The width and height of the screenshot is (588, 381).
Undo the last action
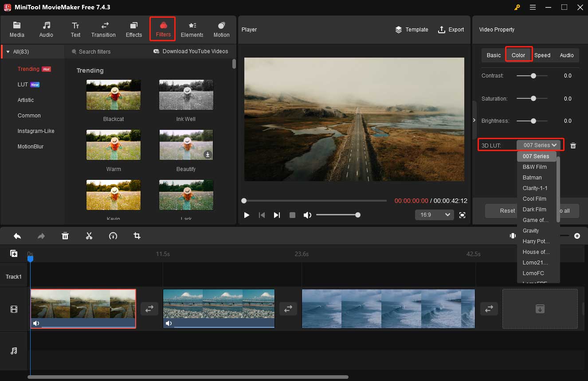(x=17, y=236)
